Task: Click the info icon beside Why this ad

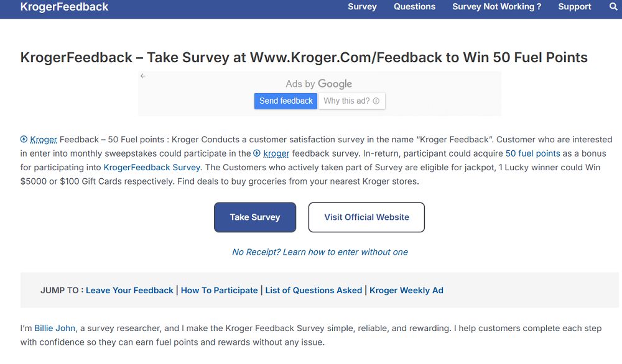Action: point(376,101)
